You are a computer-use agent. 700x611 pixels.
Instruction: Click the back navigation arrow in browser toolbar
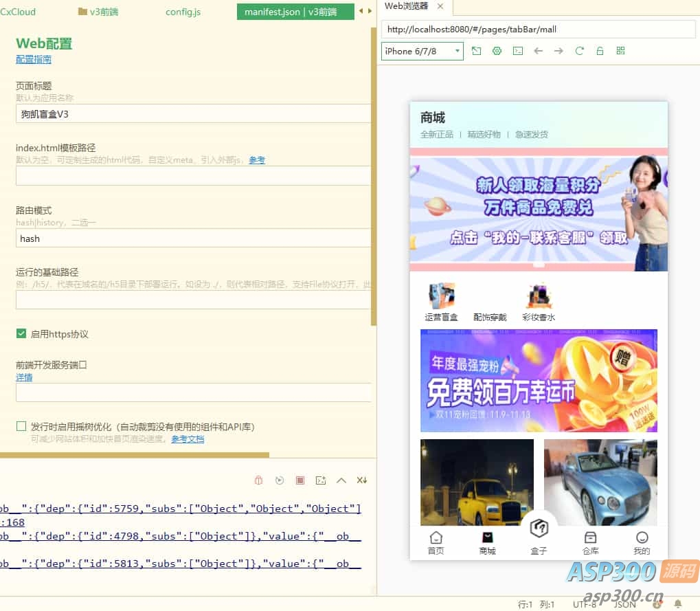pos(538,51)
